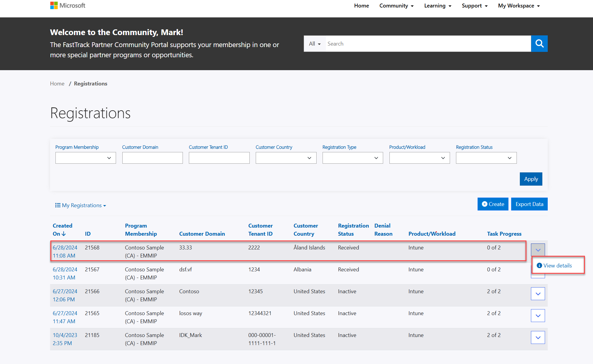
Task: Sort by Customer Domain column header
Action: coord(202,234)
